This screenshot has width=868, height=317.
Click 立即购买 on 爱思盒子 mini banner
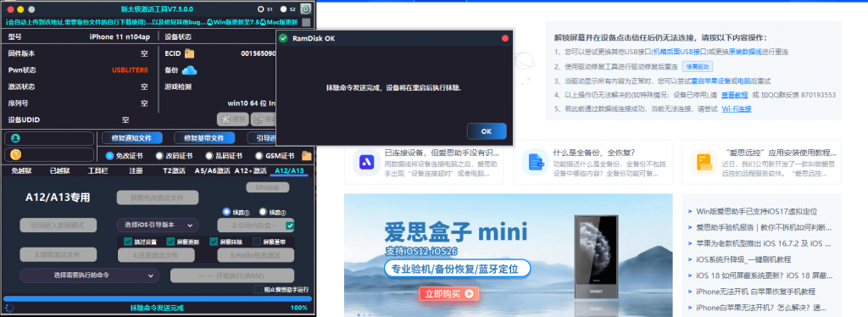tap(448, 294)
